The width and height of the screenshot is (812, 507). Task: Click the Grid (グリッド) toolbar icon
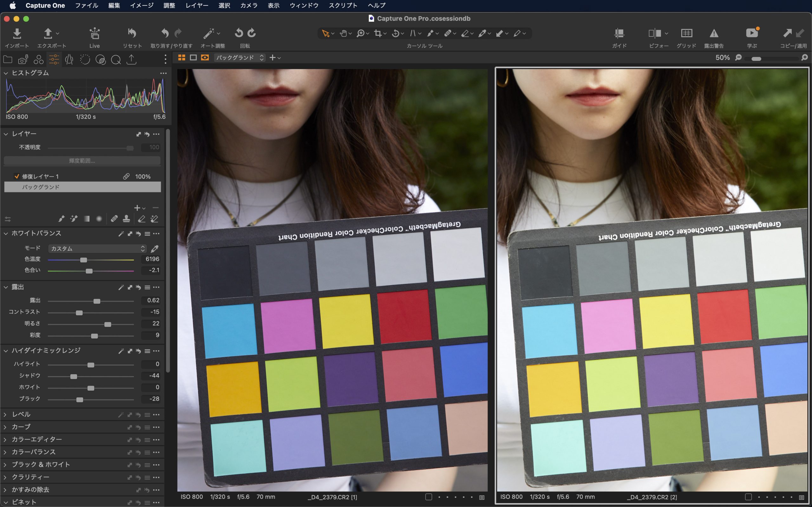[x=686, y=33]
